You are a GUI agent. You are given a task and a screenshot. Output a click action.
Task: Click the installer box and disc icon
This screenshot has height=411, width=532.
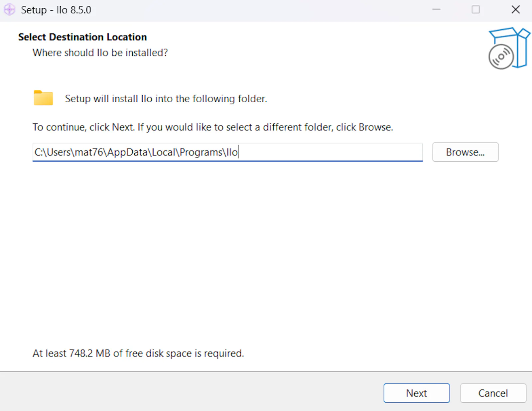(x=509, y=48)
